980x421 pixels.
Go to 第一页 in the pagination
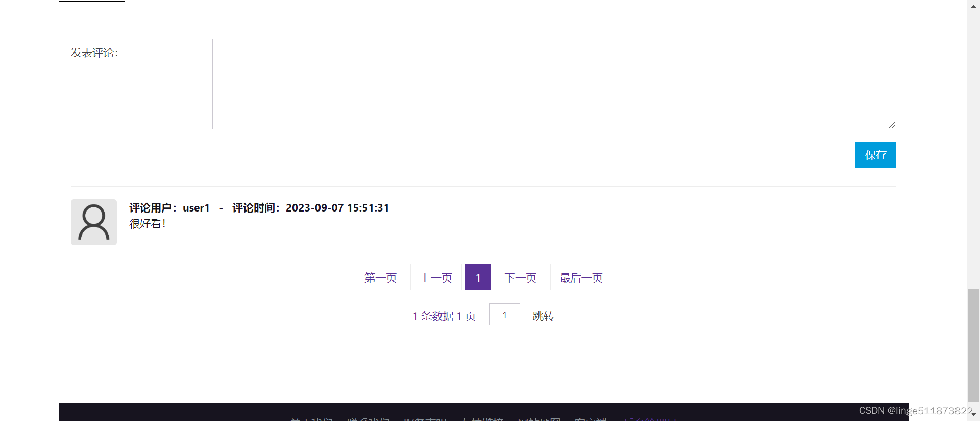tap(380, 277)
